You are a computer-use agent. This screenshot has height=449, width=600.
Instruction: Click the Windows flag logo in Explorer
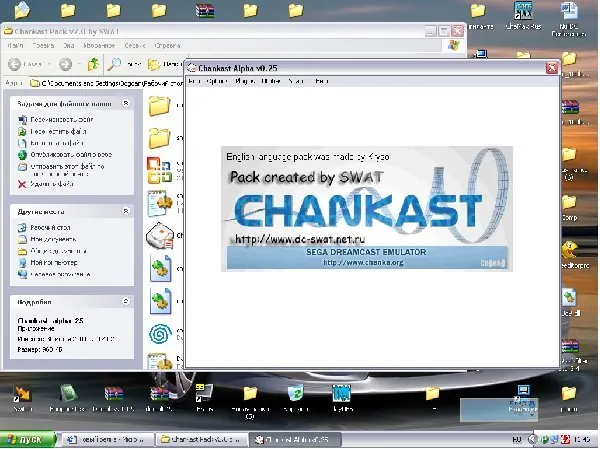(x=454, y=46)
